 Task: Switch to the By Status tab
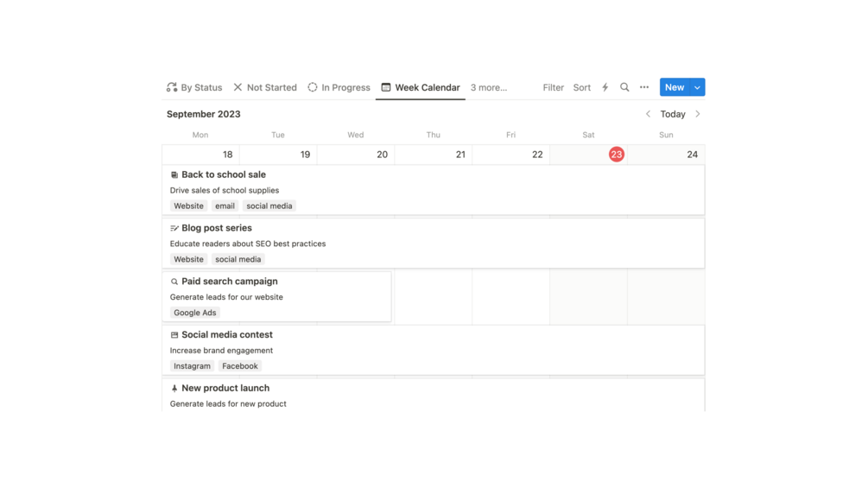click(194, 87)
